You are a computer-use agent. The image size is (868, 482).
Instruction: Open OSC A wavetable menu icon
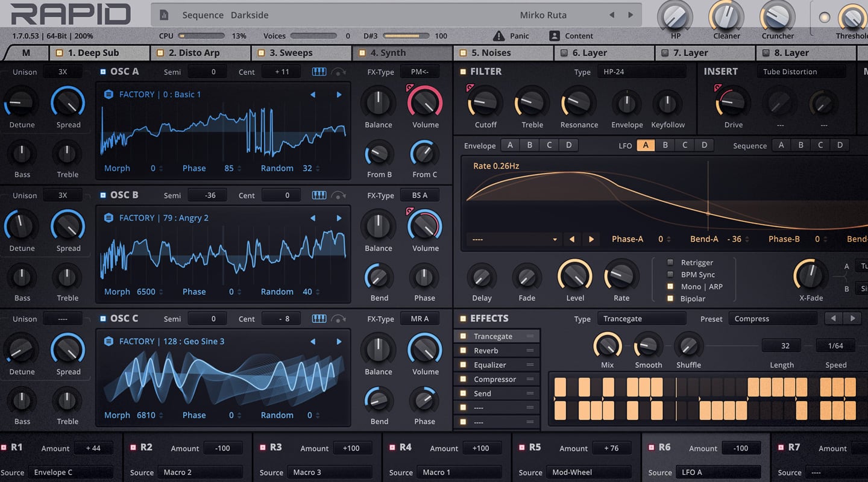[x=108, y=95]
